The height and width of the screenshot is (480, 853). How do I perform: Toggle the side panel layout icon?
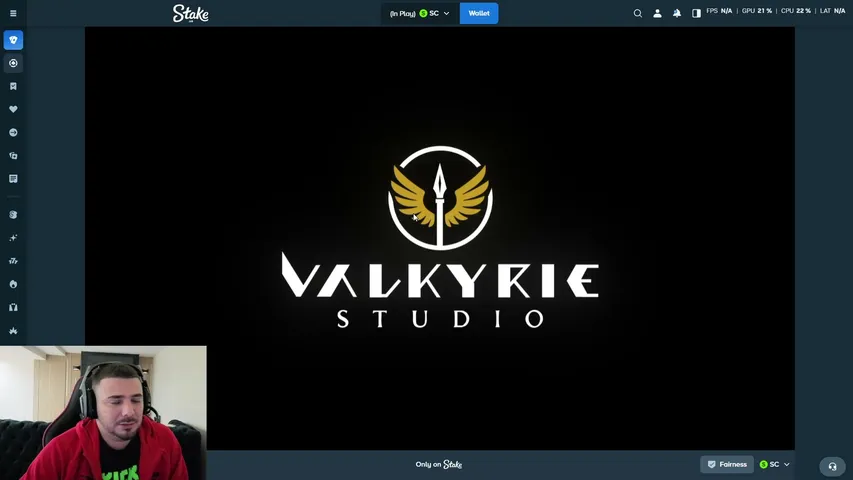coord(696,13)
